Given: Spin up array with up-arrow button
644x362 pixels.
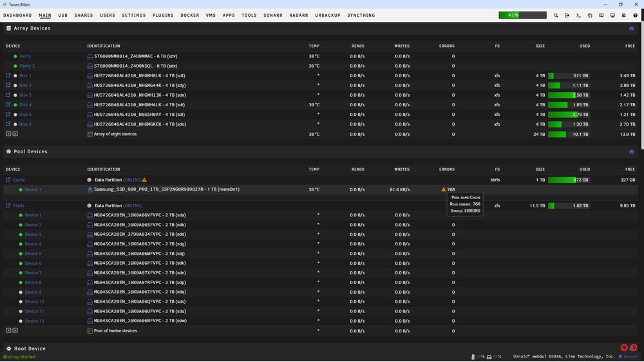Looking at the screenshot, I should 15,133.
